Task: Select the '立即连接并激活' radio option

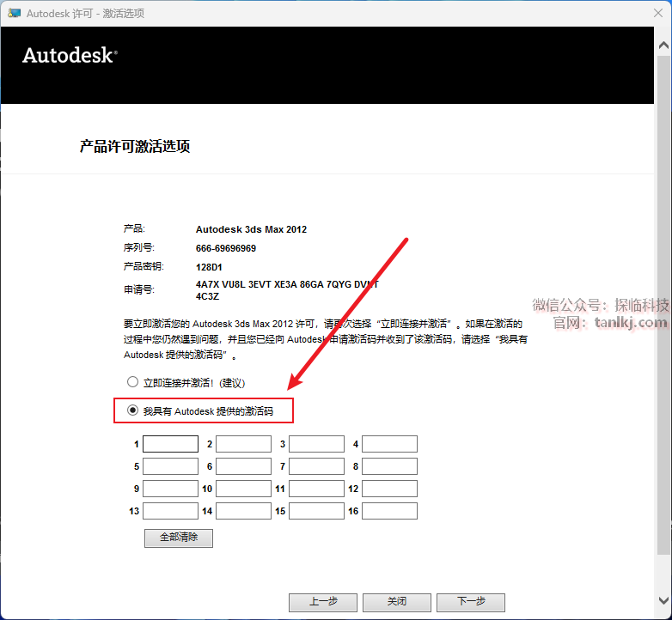Action: pyautogui.click(x=132, y=382)
